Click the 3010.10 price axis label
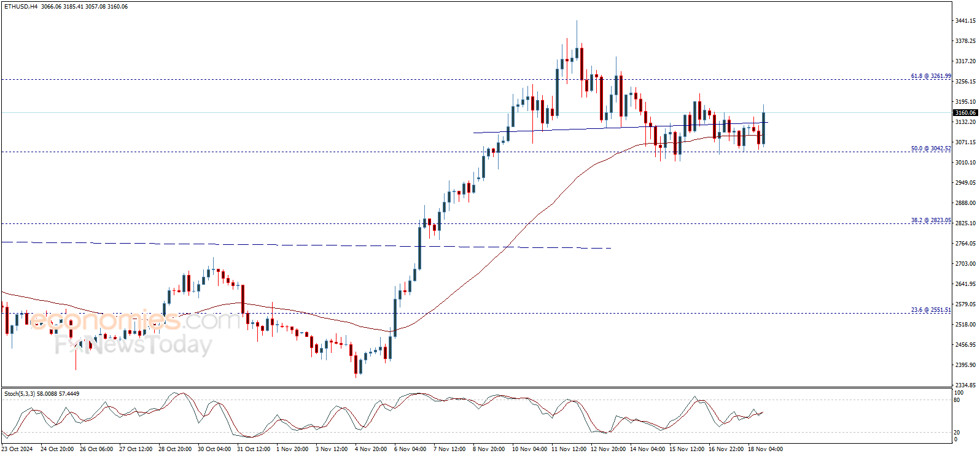The image size is (980, 456). [x=965, y=163]
